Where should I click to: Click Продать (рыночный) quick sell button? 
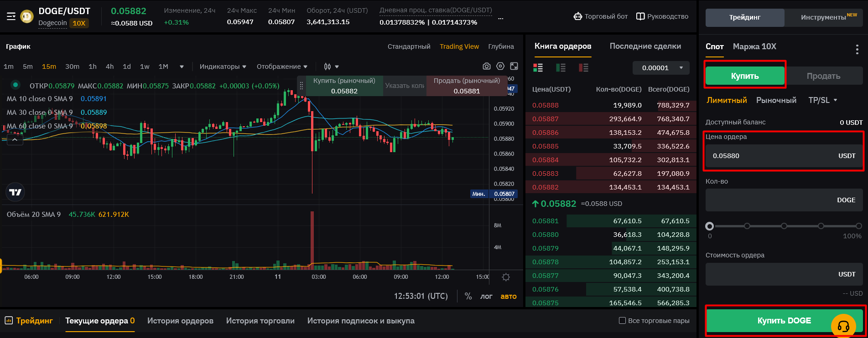(x=467, y=86)
